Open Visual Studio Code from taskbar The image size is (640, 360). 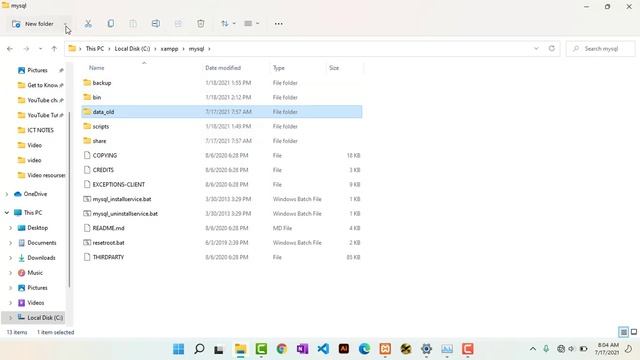(x=323, y=349)
